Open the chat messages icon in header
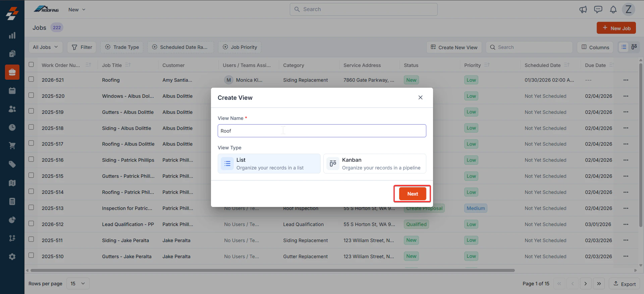The image size is (644, 294). (x=598, y=9)
